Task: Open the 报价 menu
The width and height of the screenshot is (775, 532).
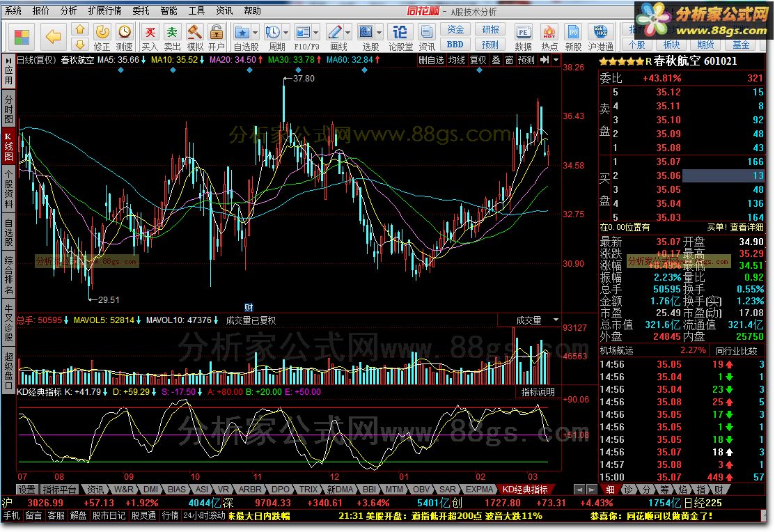Action: 40,10
